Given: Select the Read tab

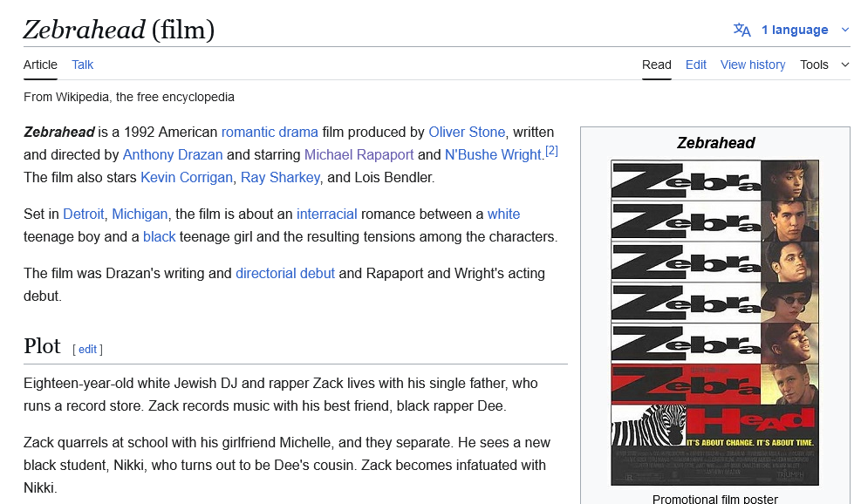Looking at the screenshot, I should [x=657, y=65].
